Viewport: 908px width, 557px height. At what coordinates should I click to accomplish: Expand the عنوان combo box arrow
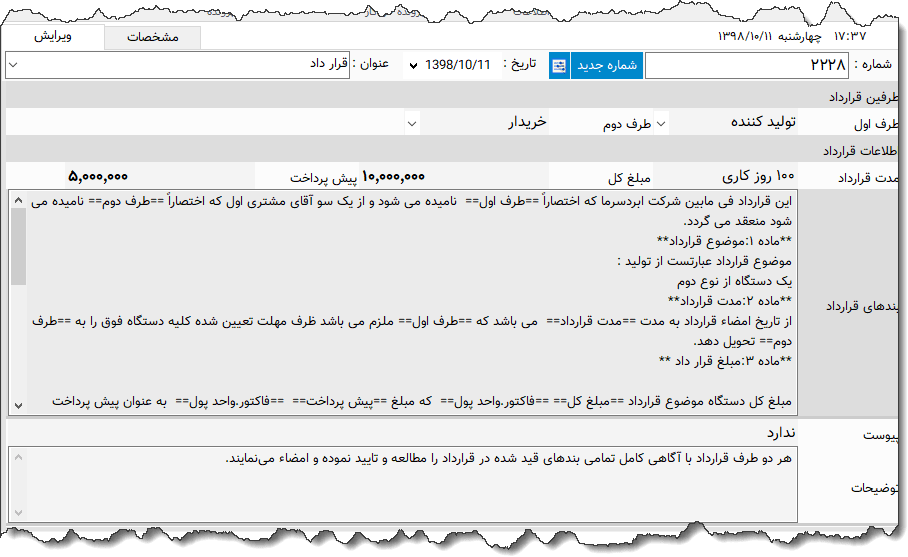(13, 65)
